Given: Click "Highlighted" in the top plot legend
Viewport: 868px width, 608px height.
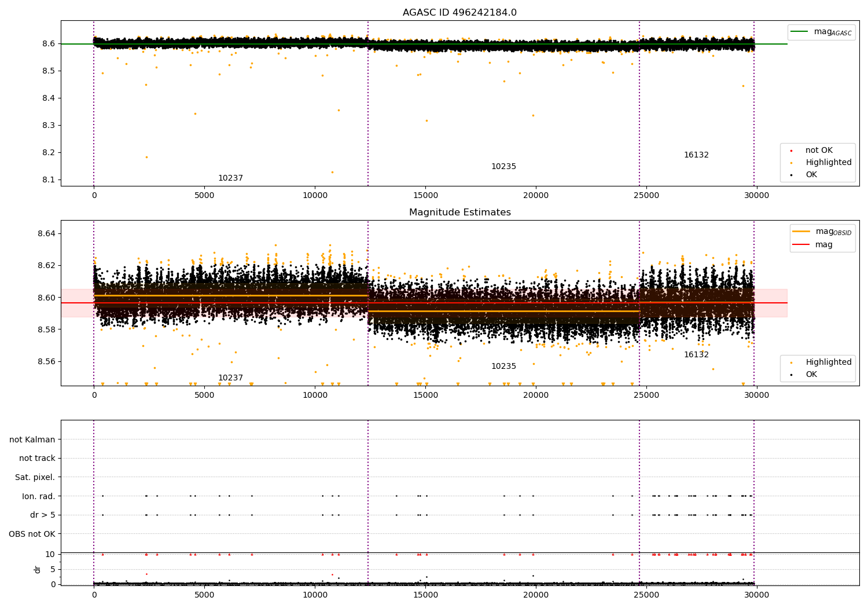Looking at the screenshot, I should coord(829,163).
